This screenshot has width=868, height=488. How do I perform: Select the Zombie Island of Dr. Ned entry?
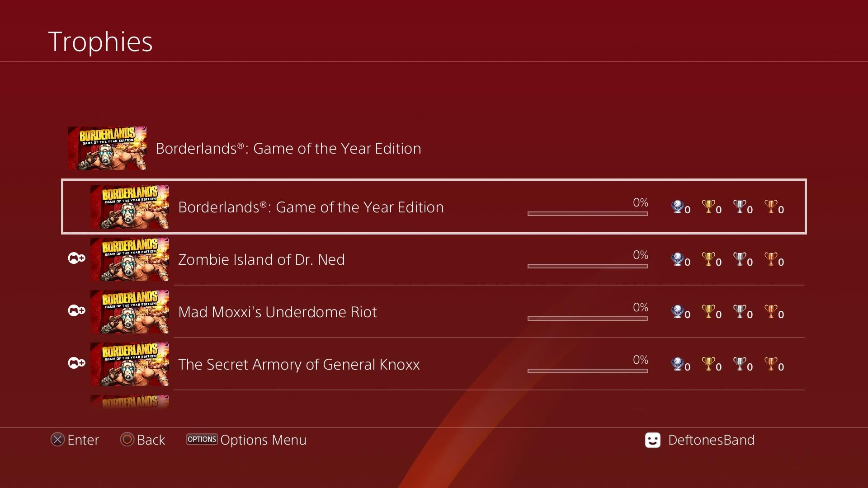tap(261, 259)
